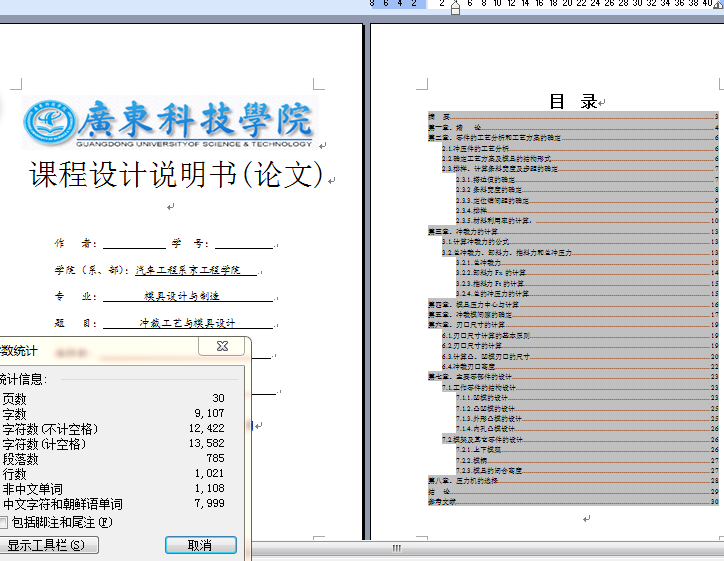Tick the 包括脚注和尾注 checkbox

click(x=3, y=523)
